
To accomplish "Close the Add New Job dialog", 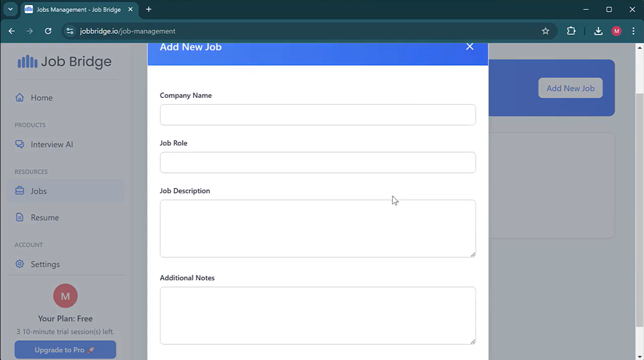I will click(x=470, y=47).
